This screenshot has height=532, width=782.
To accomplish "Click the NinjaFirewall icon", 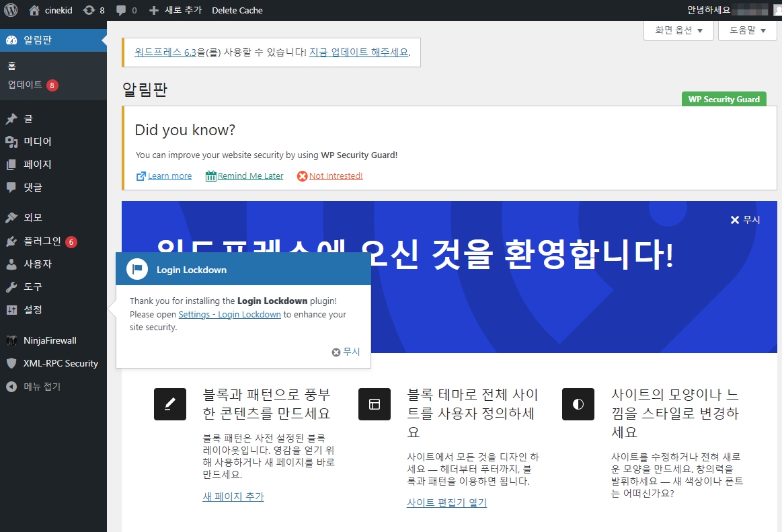I will (x=11, y=341).
